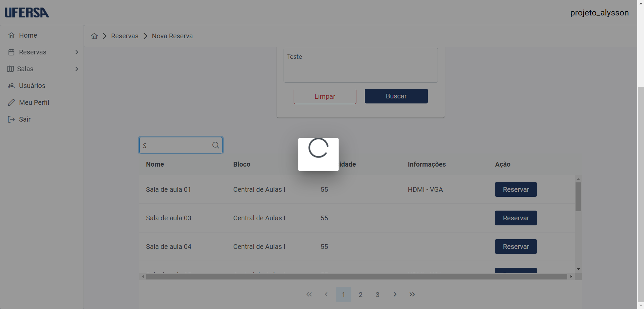Image resolution: width=644 pixels, height=309 pixels.
Task: Select page 2 in pagination
Action: [360, 294]
